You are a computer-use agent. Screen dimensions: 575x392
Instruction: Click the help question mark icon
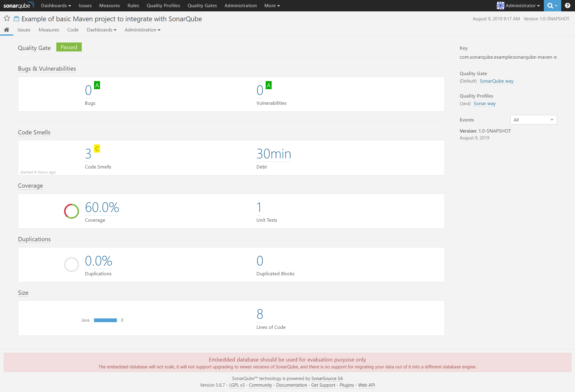pyautogui.click(x=568, y=5)
